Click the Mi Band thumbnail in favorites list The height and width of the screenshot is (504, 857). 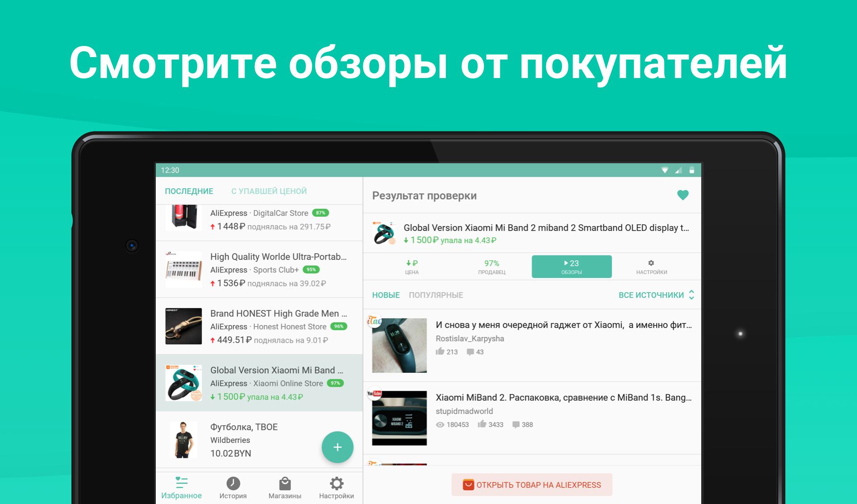183,383
